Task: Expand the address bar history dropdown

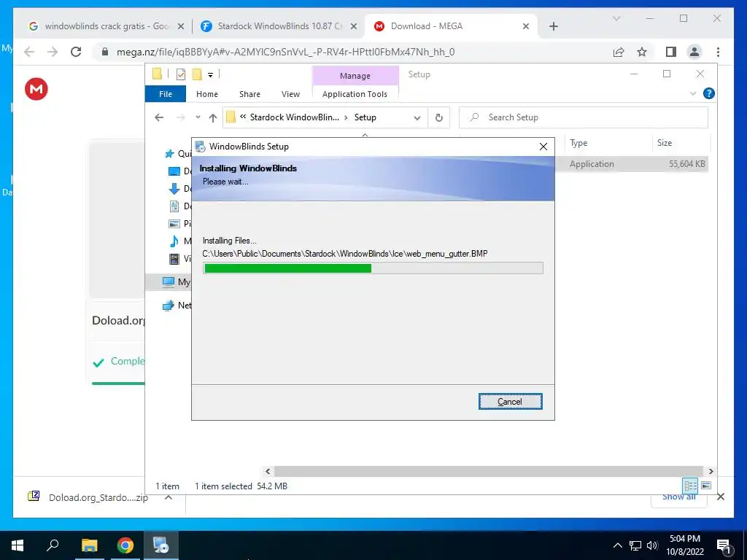Action: pos(417,117)
